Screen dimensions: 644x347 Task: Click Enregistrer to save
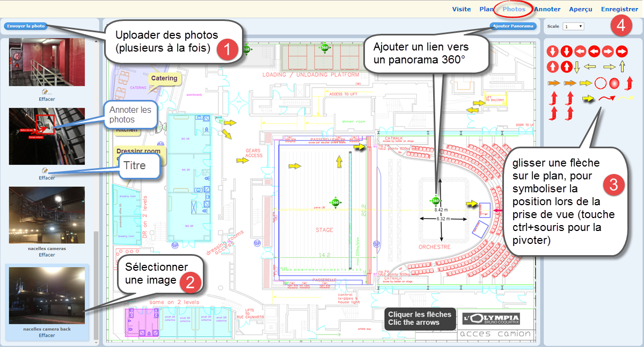619,9
